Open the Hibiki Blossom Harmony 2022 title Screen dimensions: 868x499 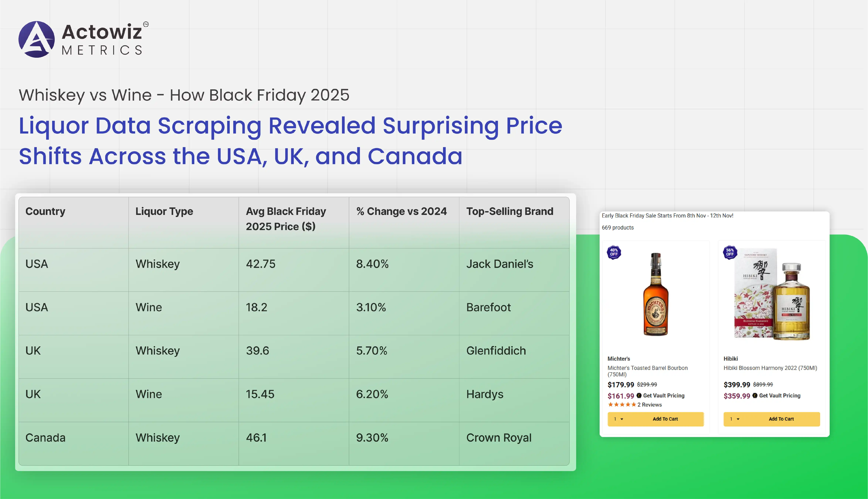[x=770, y=368]
